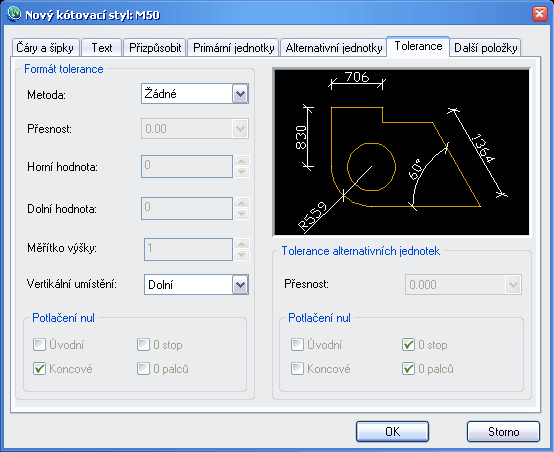Viewport: 554px width, 452px height.
Task: Cancel with the Storno button
Action: tap(503, 432)
